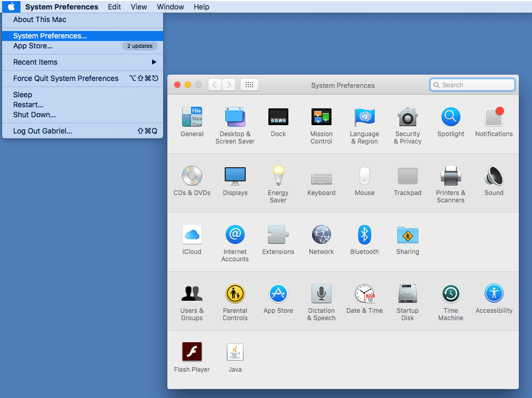Image resolution: width=532 pixels, height=398 pixels.
Task: Open Dictation & Speech preferences
Action: (x=322, y=302)
